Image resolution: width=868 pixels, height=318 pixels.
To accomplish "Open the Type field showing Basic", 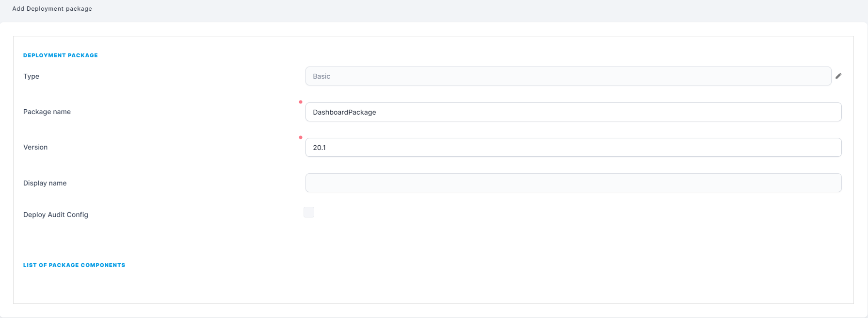I will [568, 76].
